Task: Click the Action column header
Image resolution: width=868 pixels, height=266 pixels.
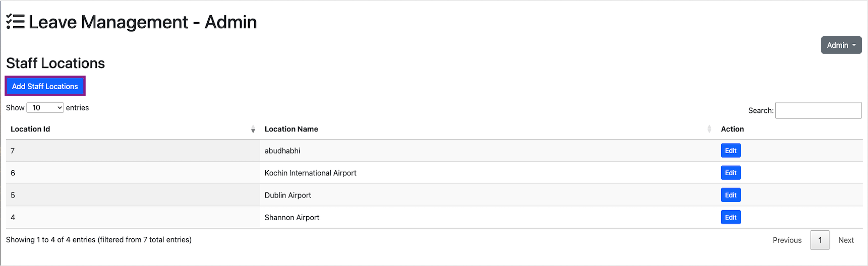Action: [732, 129]
